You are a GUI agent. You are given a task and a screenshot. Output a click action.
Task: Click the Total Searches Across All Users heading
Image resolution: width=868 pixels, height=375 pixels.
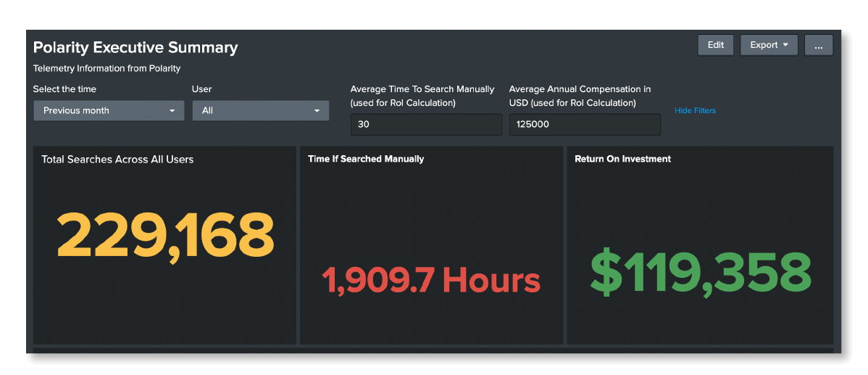pos(117,160)
